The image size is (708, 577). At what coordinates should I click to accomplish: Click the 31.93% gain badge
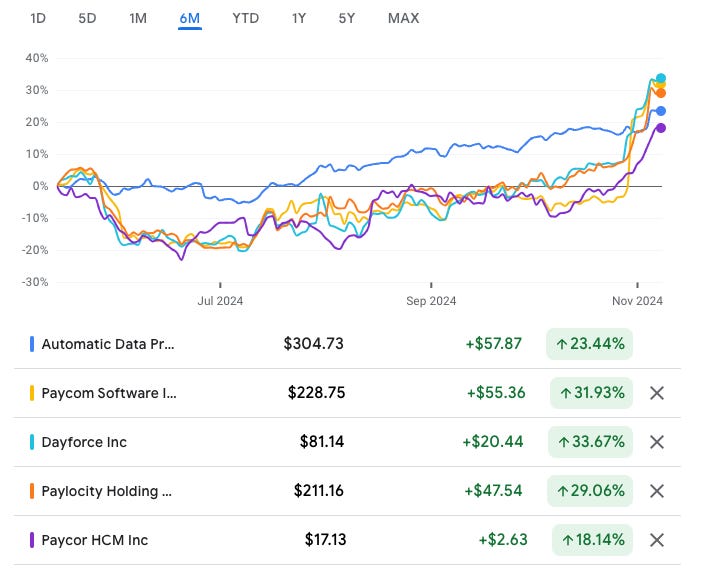pyautogui.click(x=592, y=393)
